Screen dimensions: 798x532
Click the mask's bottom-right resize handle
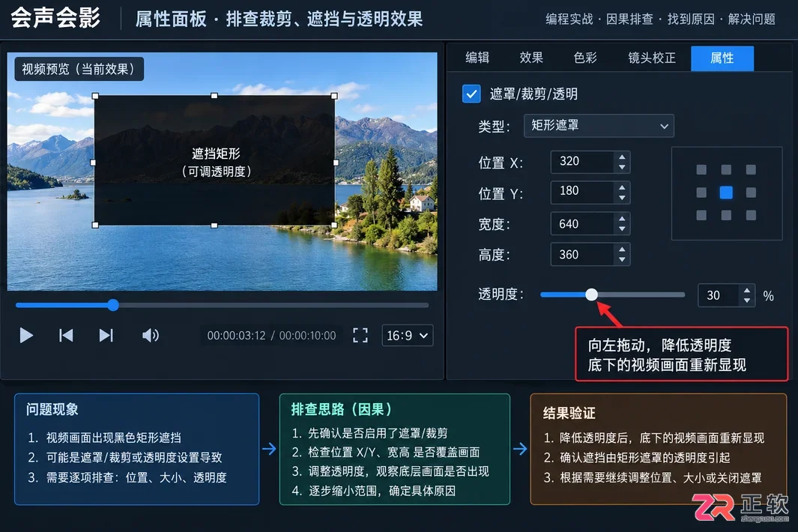[334, 225]
